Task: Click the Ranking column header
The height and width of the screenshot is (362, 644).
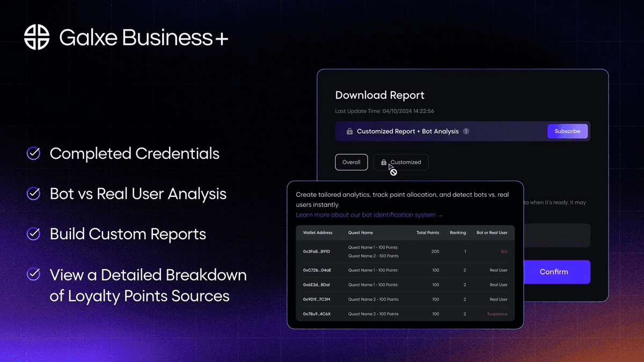Action: [457, 233]
